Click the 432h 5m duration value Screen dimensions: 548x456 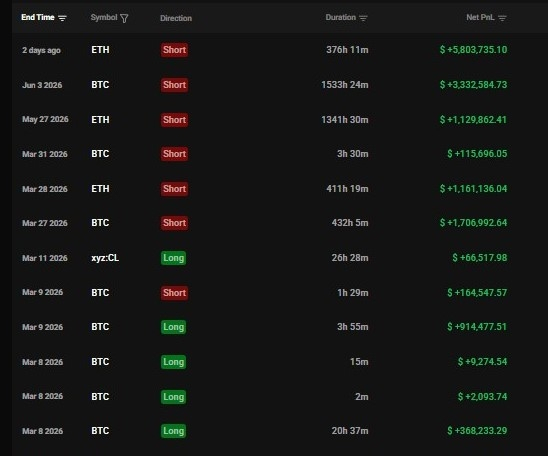click(350, 223)
